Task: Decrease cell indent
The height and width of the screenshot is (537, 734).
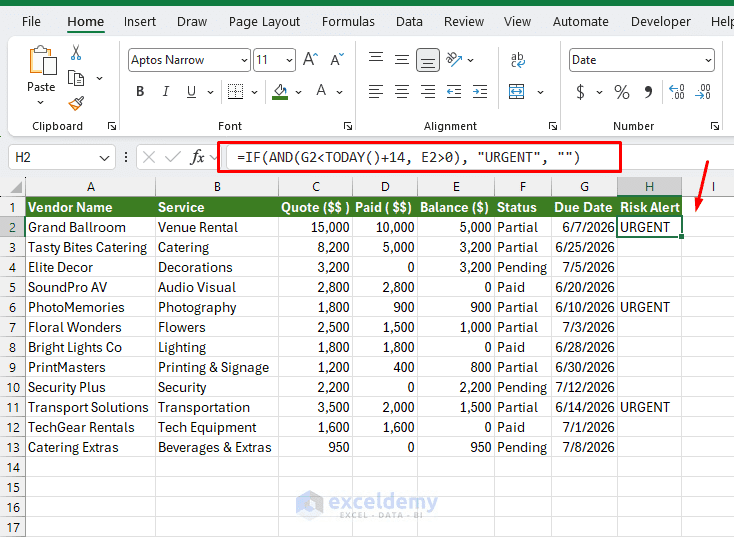Action: (x=454, y=91)
